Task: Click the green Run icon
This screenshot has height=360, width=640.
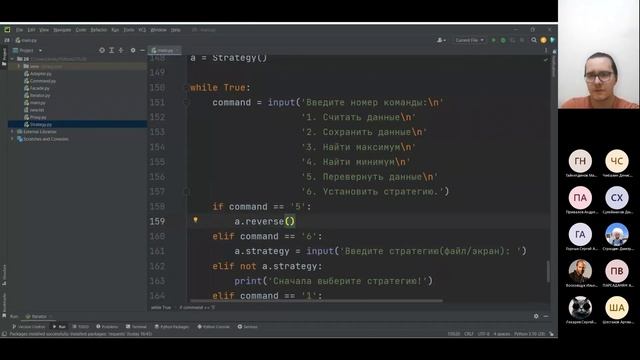Action: pos(493,40)
